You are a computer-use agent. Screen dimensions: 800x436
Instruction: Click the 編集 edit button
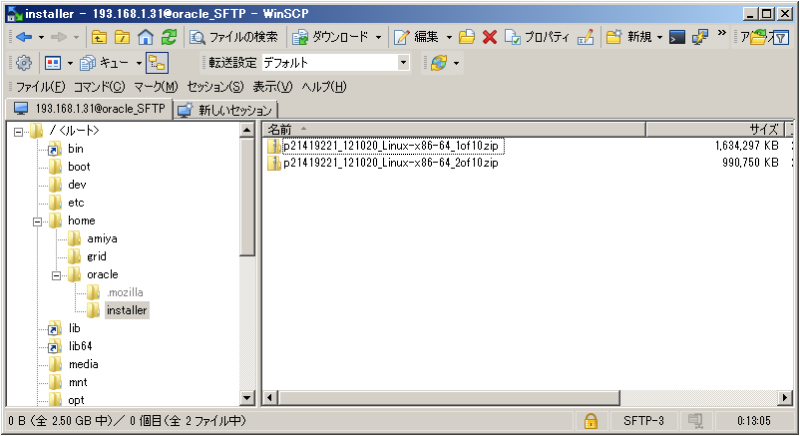click(x=416, y=37)
